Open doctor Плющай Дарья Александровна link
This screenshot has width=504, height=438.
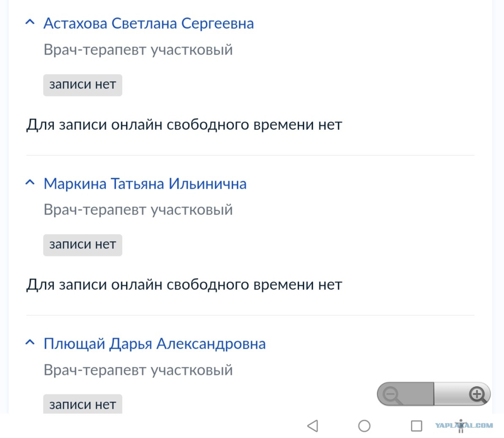coord(154,344)
